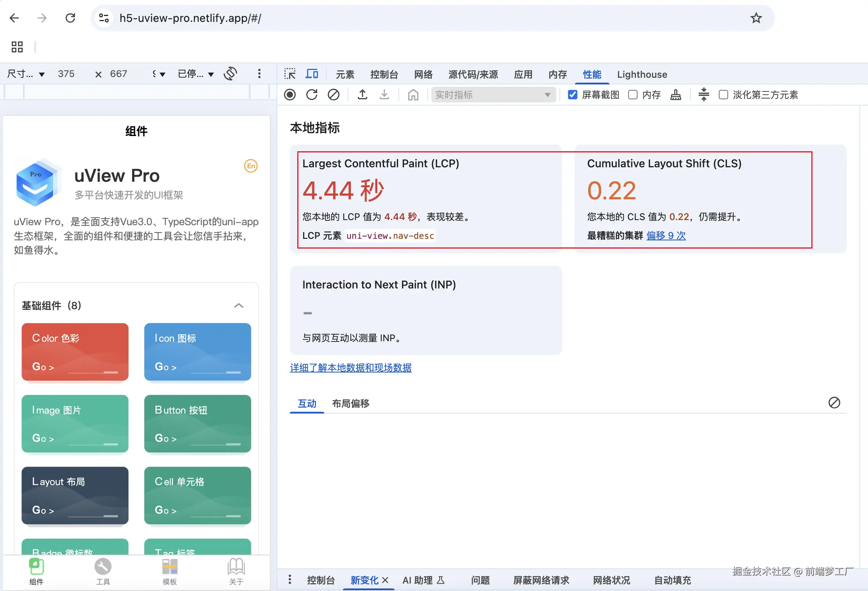Uncheck the 屏幕截图 checkbox
Viewport: 868px width, 591px height.
[573, 95]
